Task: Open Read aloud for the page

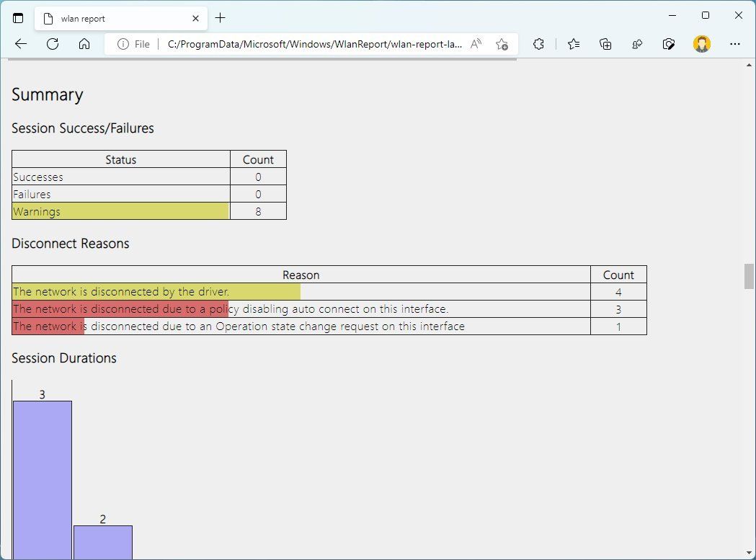Action: pyautogui.click(x=476, y=44)
